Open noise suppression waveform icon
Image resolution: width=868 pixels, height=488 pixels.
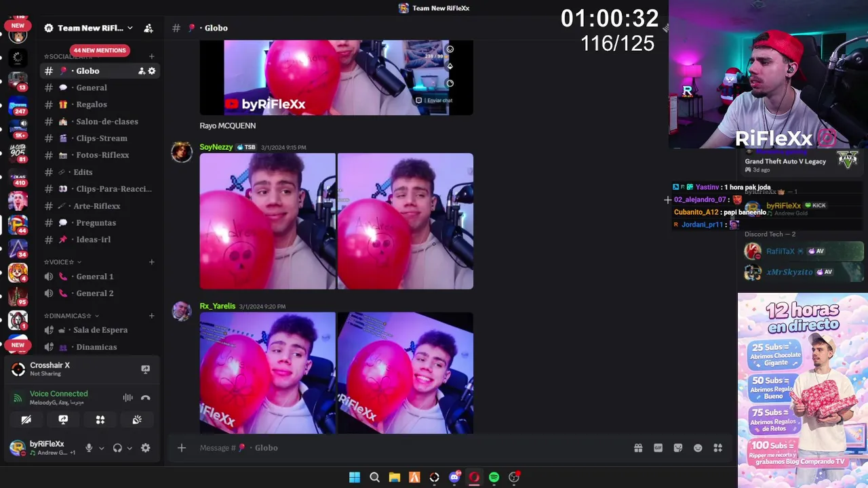coord(127,398)
